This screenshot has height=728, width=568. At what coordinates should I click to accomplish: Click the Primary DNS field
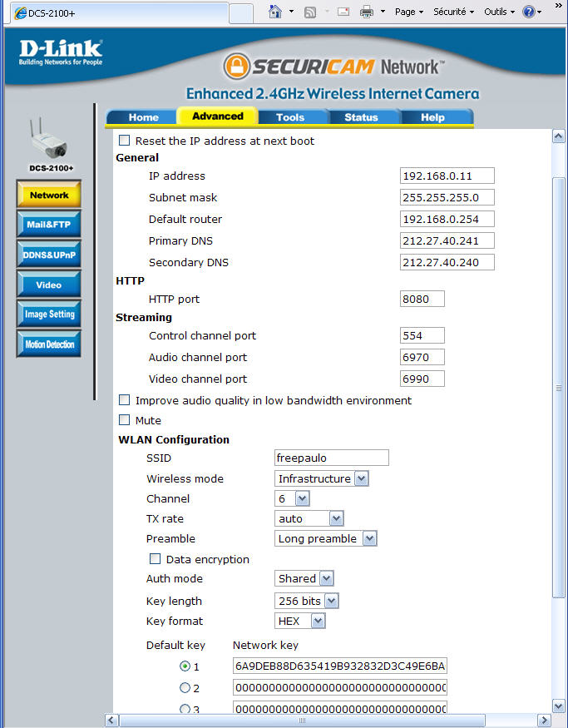[447, 240]
